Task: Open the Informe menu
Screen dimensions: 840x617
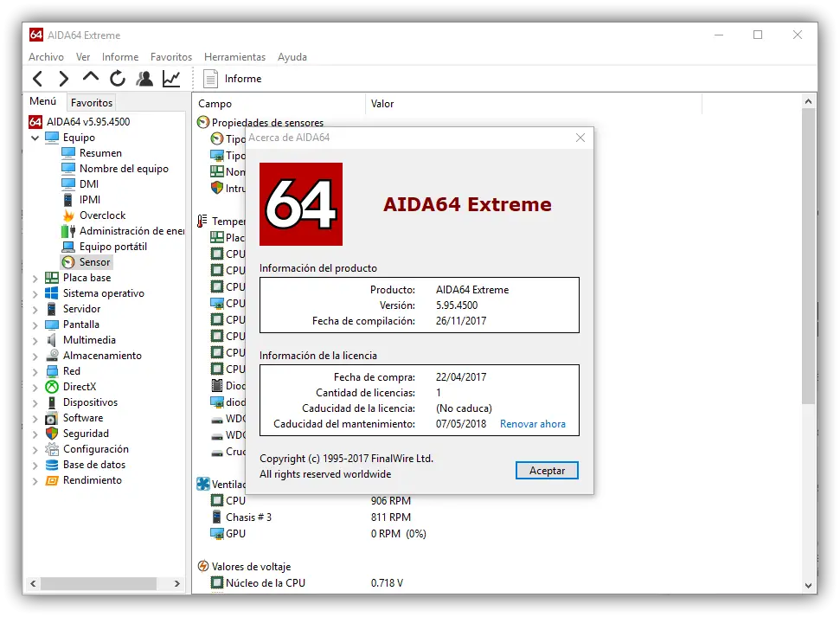Action: click(x=120, y=57)
